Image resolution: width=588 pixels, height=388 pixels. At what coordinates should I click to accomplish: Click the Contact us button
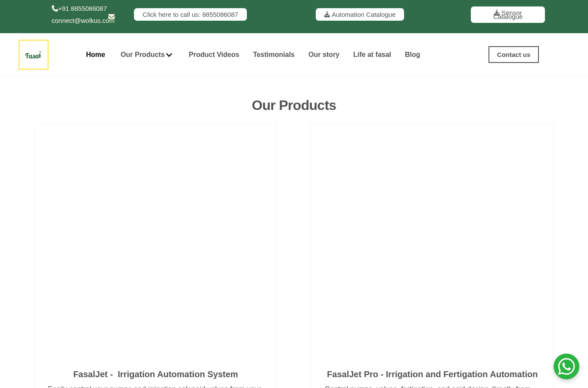(x=513, y=55)
